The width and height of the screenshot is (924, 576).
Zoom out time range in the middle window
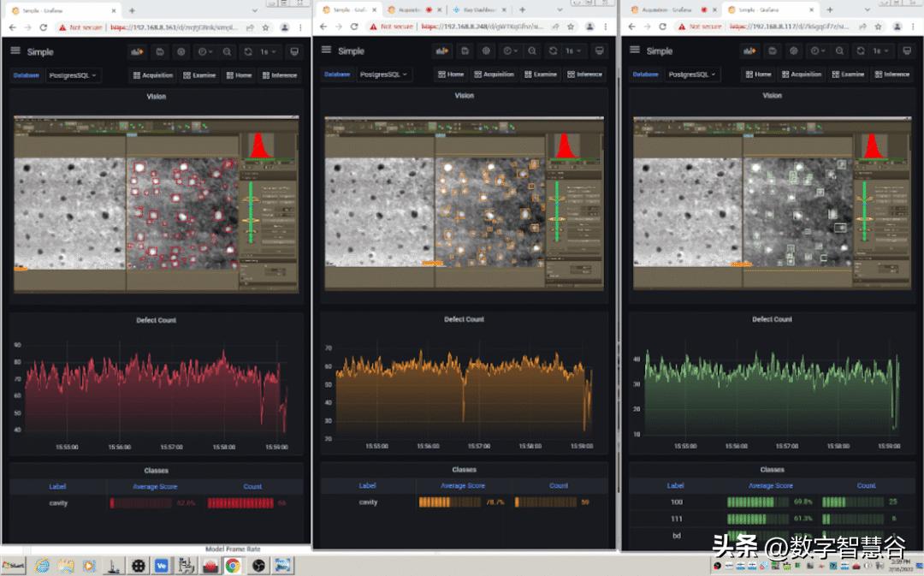[532, 50]
